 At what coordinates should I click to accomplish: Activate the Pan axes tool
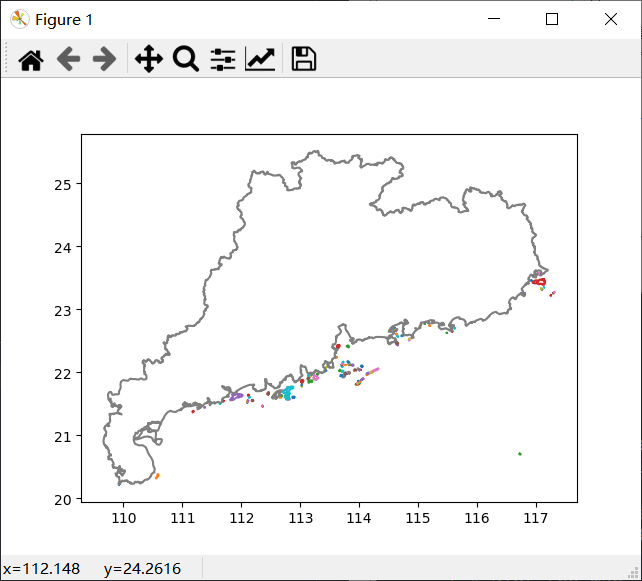149,59
